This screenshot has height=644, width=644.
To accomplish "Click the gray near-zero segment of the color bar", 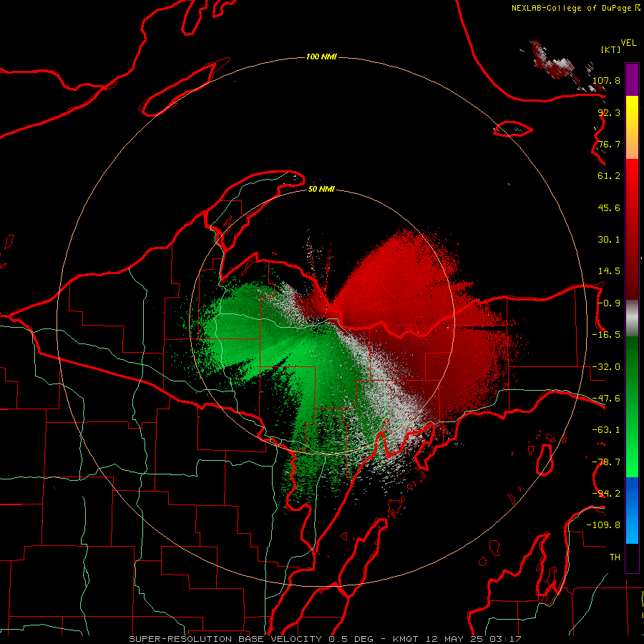I will click(632, 318).
